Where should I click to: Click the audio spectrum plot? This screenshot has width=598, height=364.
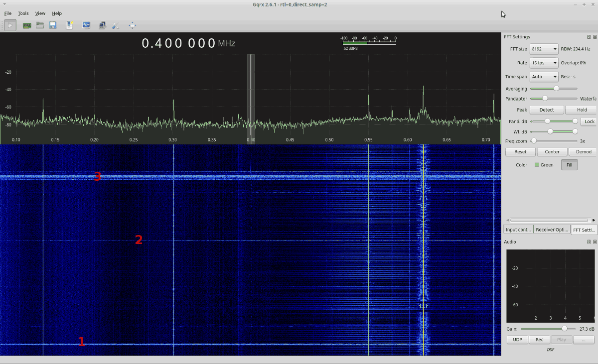(551, 286)
